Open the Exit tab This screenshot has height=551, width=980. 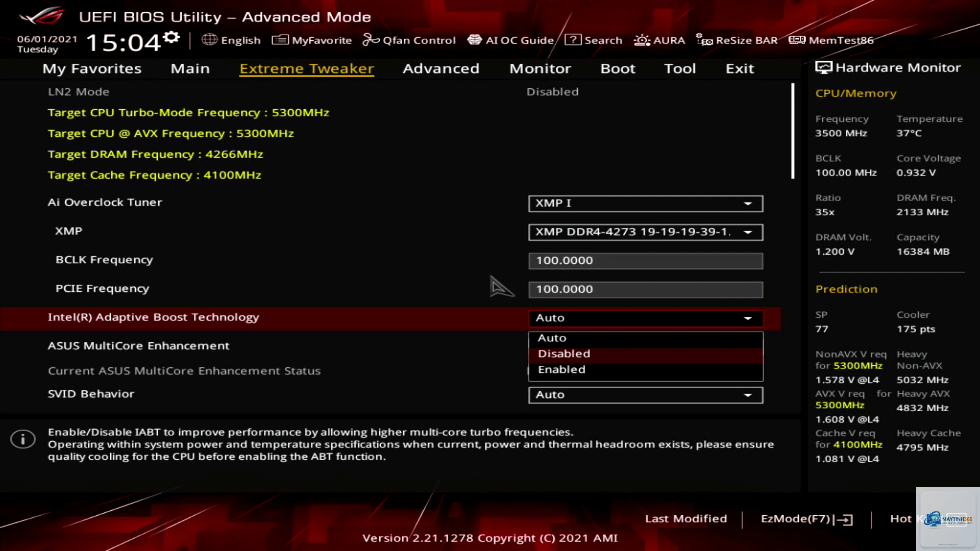click(740, 68)
